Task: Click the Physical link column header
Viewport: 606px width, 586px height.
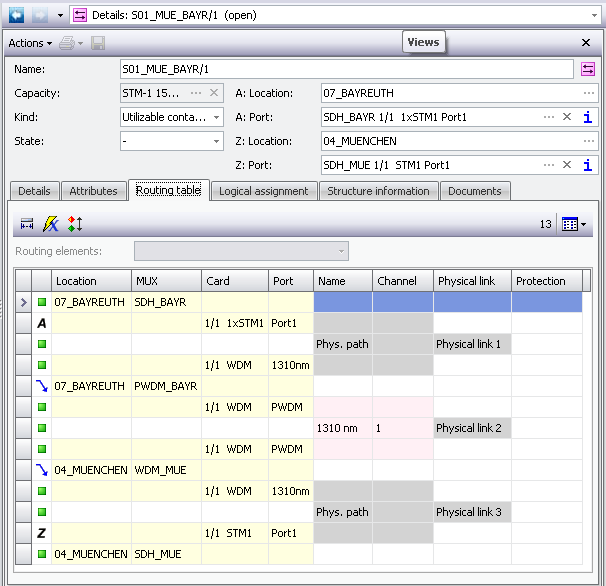Action: [x=472, y=281]
